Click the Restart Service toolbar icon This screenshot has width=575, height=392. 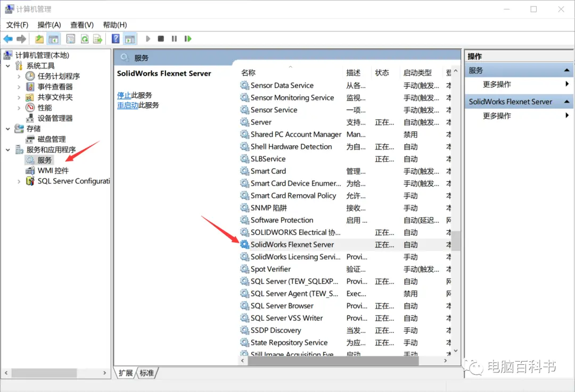[188, 39]
